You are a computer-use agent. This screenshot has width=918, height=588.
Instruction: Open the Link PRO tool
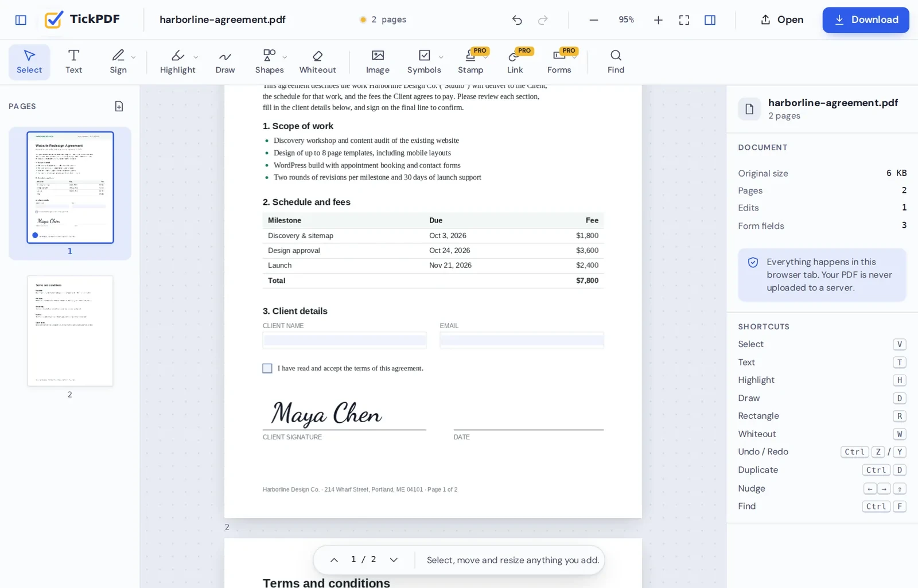click(x=515, y=61)
